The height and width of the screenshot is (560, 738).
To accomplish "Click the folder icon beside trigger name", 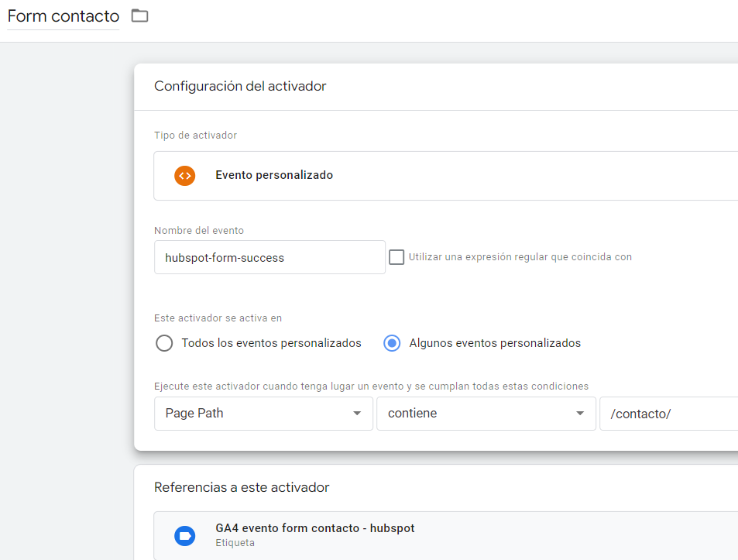I will tap(139, 15).
